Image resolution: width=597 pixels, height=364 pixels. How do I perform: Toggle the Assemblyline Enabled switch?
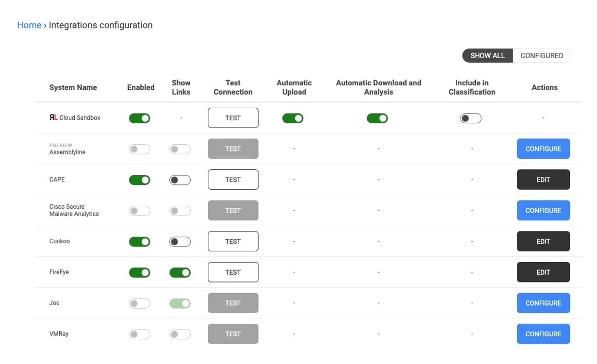click(140, 149)
